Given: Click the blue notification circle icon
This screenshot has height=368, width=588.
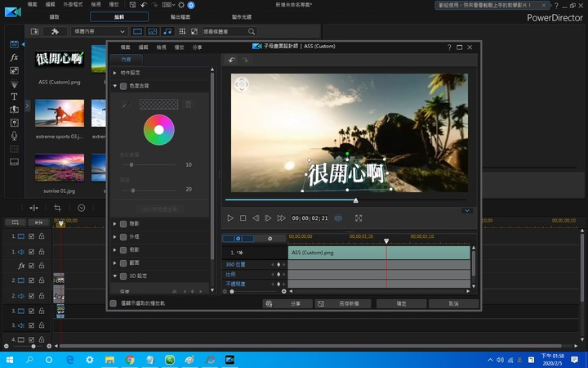Looking at the screenshot, I should tap(191, 5).
